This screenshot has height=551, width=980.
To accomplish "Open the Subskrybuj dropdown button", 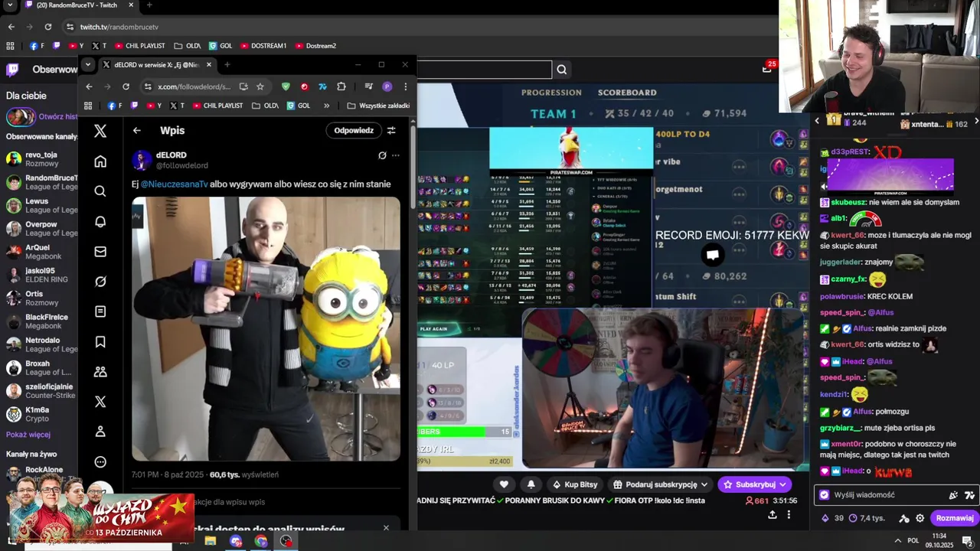I will pos(755,484).
